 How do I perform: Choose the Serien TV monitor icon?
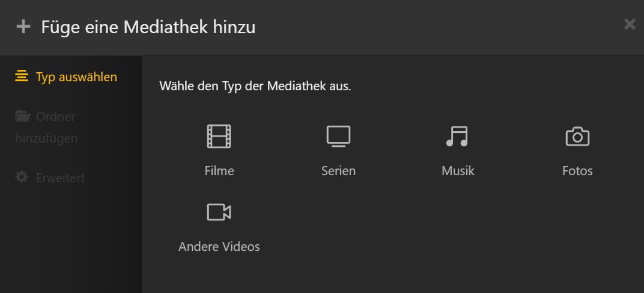[x=338, y=136]
